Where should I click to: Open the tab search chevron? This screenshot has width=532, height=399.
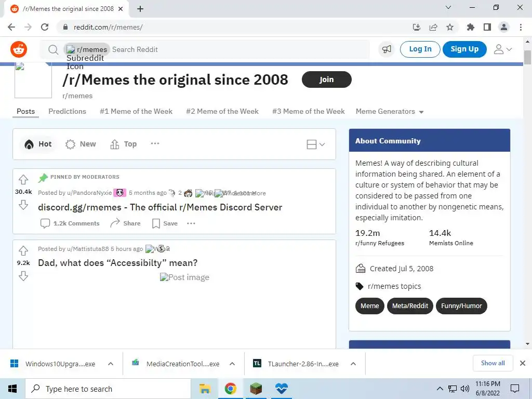click(x=448, y=7)
